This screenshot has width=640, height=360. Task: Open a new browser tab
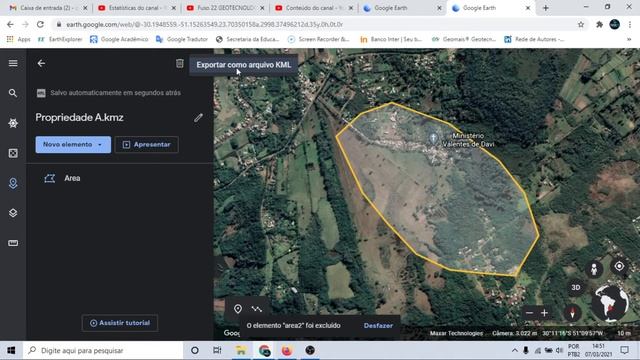[x=546, y=8]
